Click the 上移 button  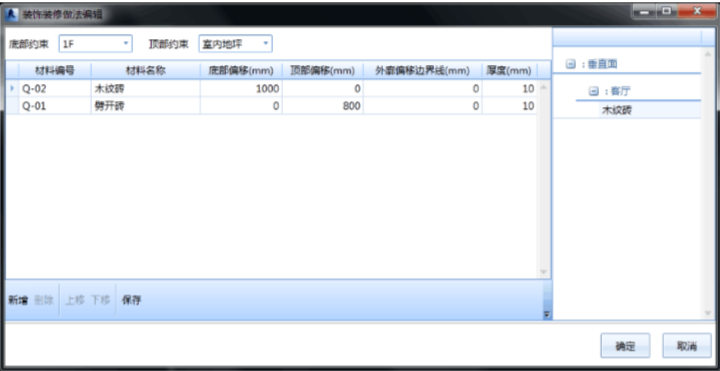[x=74, y=300]
